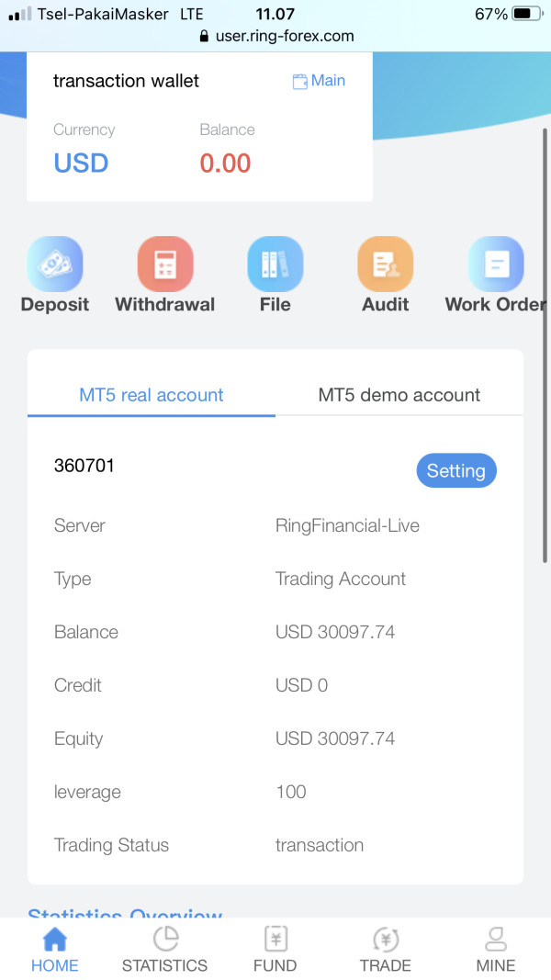Tap the Statistics Overview heading

click(x=125, y=911)
